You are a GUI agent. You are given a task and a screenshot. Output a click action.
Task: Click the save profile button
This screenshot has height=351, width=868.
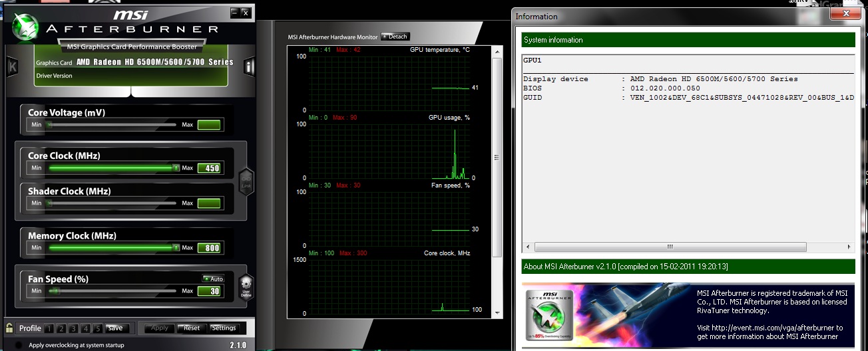(x=115, y=328)
